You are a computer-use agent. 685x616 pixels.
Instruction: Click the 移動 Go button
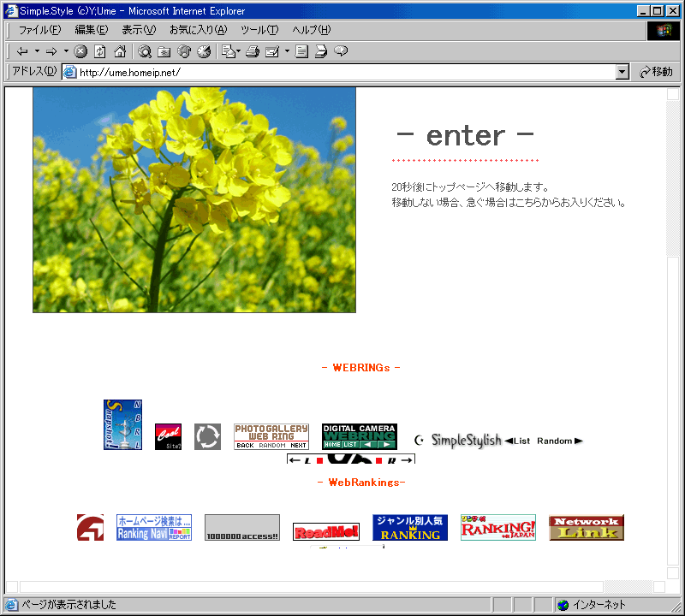(656, 72)
